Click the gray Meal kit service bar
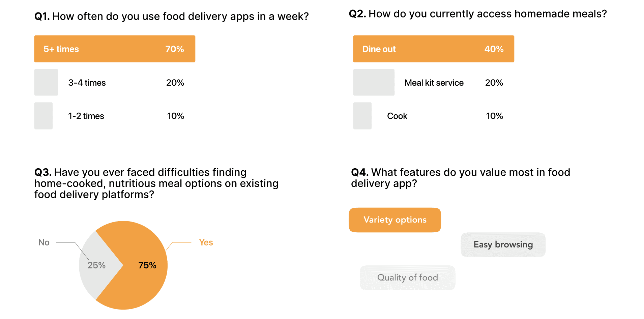 (x=374, y=83)
